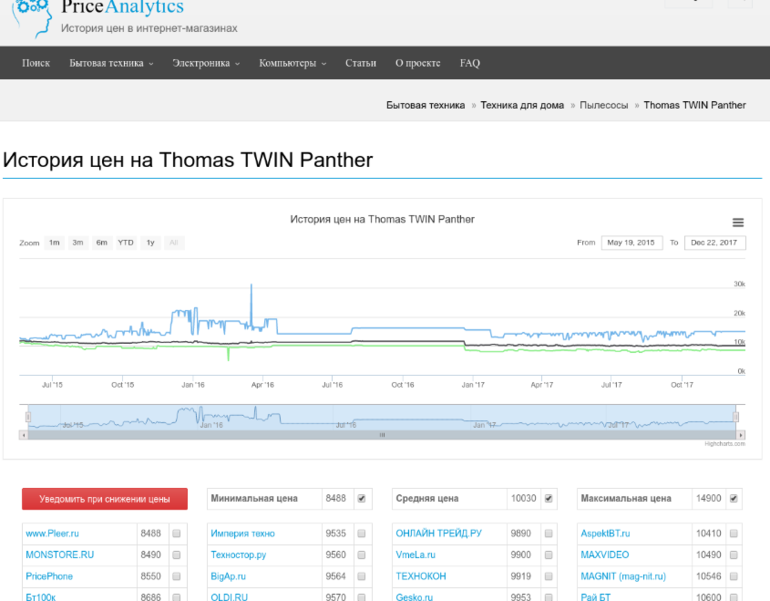Viewport: 770px width, 601px height.
Task: Open the Статьи menu item
Action: pyautogui.click(x=360, y=63)
